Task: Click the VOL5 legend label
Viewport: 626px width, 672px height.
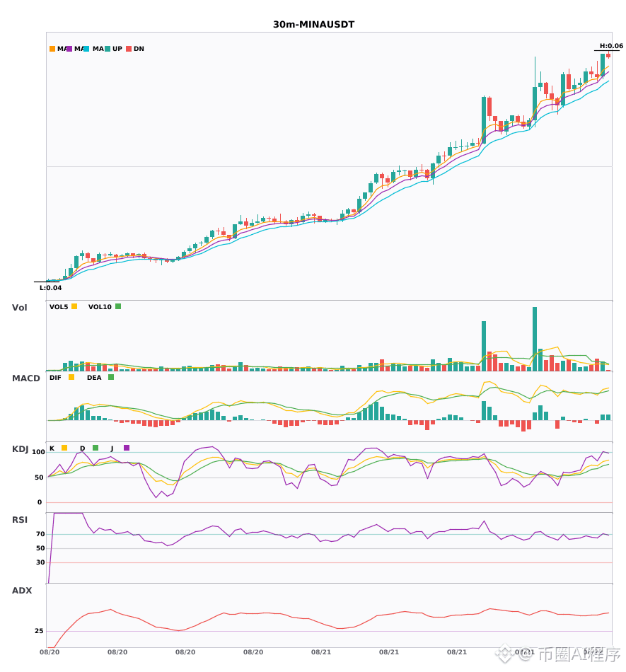Action: tap(59, 307)
